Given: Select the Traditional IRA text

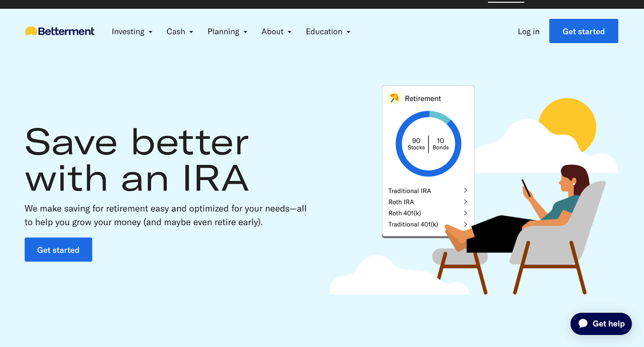Looking at the screenshot, I should 410,191.
